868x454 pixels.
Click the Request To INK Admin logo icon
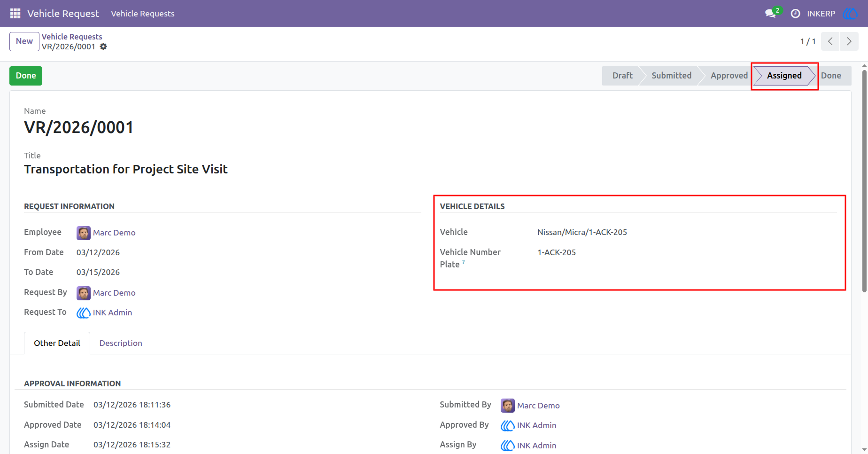pos(84,313)
